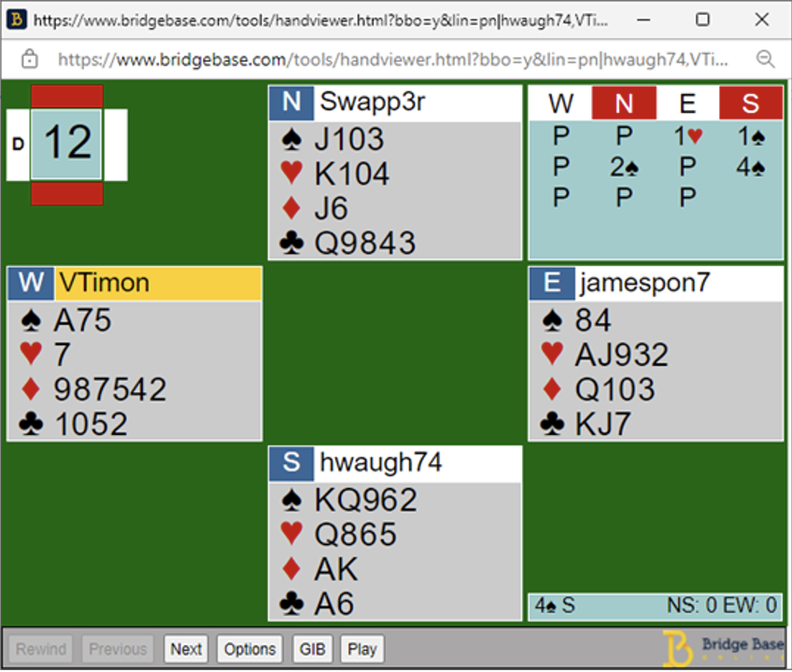792x672 pixels.
Task: Open the Options menu button
Action: click(249, 649)
